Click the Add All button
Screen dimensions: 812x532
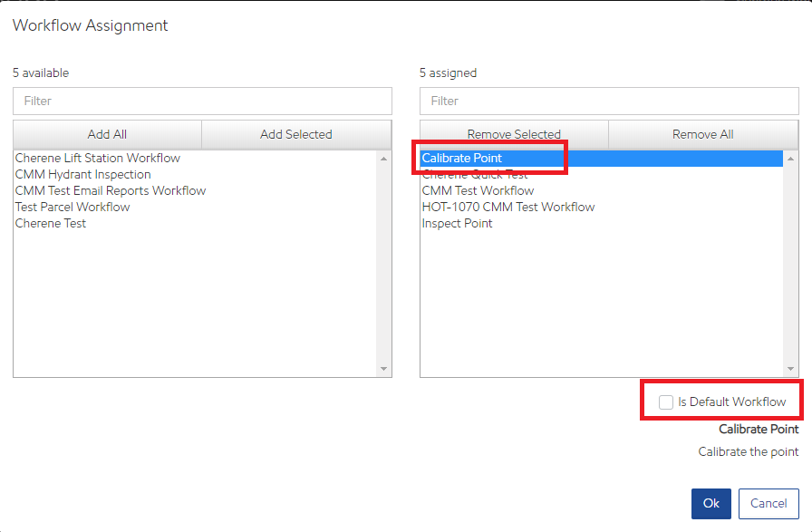coord(107,134)
